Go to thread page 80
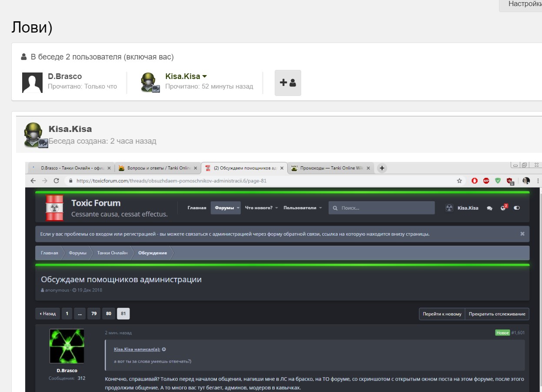Image resolution: width=542 pixels, height=392 pixels. [109, 313]
